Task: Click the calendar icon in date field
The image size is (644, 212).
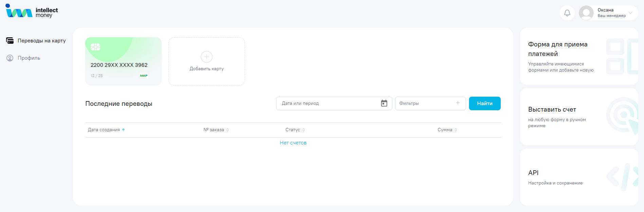Action: pos(384,103)
